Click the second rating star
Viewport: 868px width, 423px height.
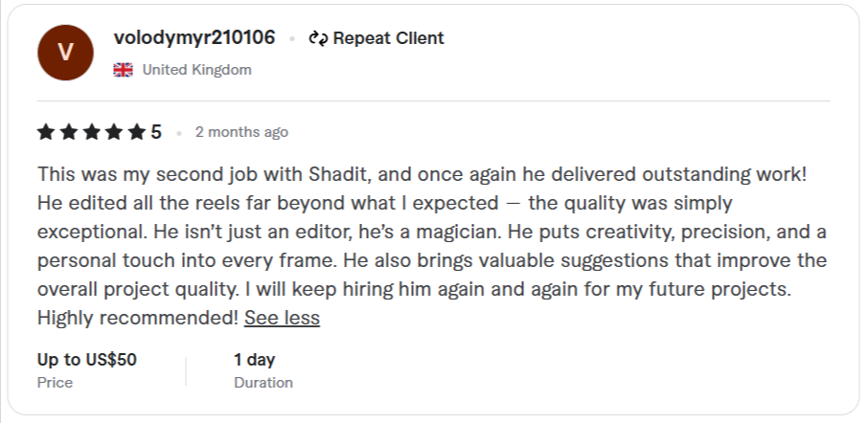click(69, 132)
